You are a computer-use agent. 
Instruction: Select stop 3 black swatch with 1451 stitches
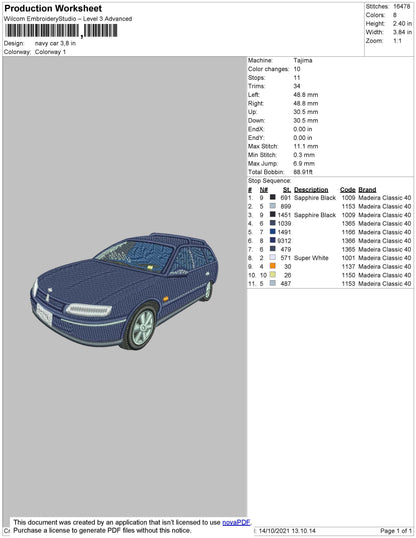point(273,214)
